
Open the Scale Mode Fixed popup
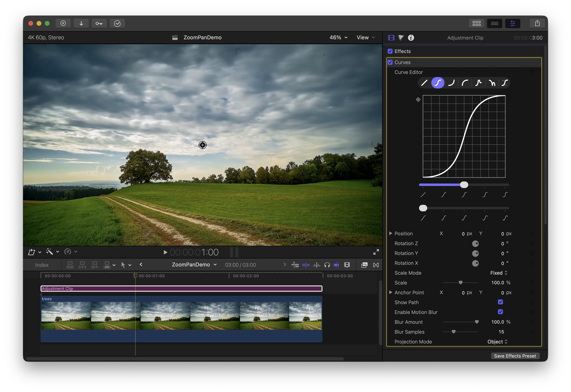498,273
